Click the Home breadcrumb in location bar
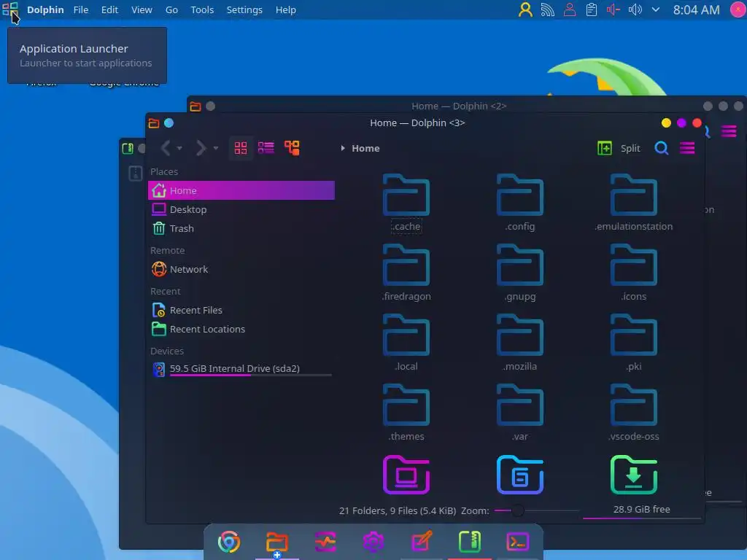Screen dimensions: 747x560 pos(365,148)
